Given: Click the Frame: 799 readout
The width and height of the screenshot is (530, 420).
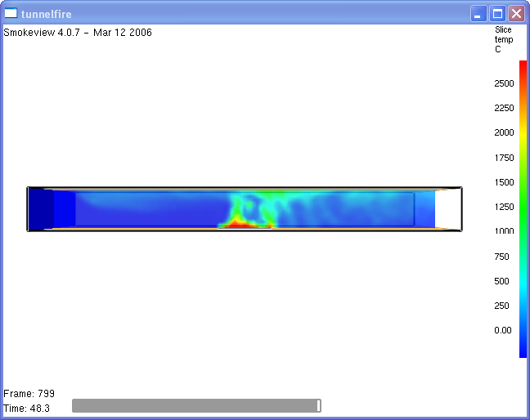Looking at the screenshot, I should (29, 394).
